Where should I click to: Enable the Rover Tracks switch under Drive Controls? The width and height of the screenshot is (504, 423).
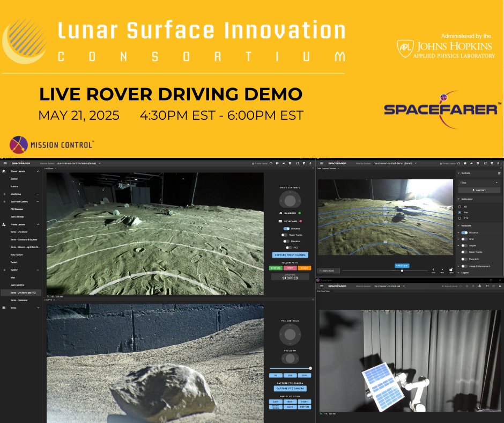click(x=284, y=235)
